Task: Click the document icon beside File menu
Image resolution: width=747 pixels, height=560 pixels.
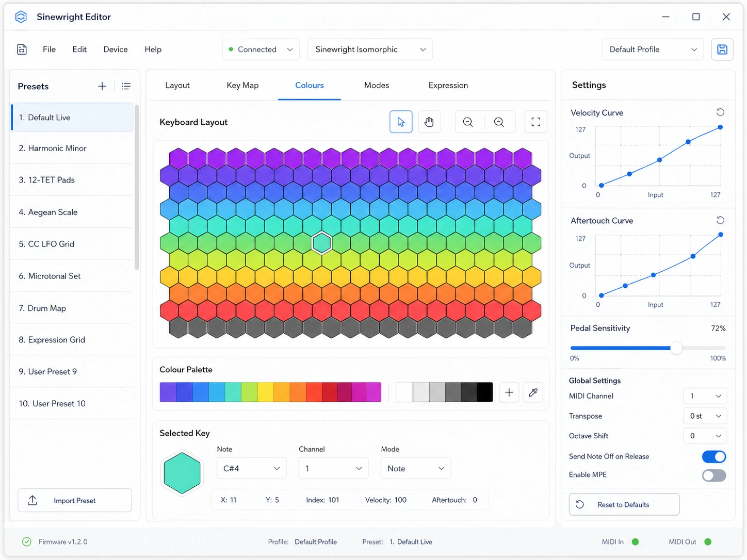Action: (x=22, y=50)
